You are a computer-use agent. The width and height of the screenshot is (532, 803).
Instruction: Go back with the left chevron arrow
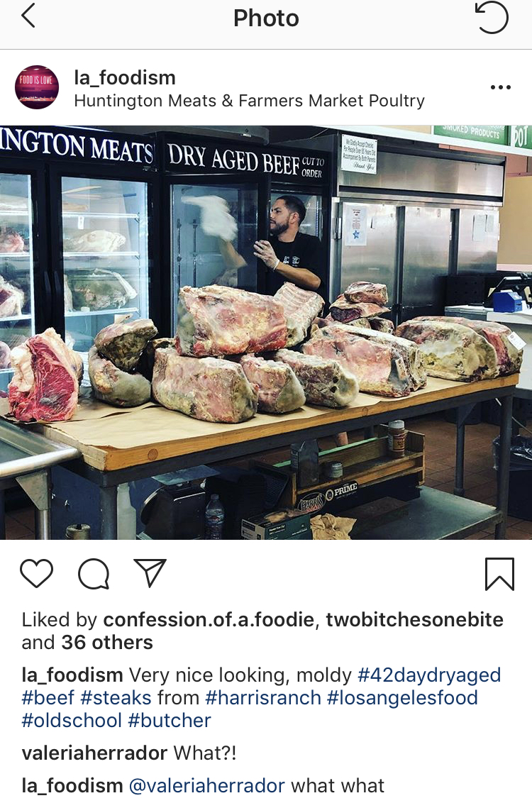[28, 16]
